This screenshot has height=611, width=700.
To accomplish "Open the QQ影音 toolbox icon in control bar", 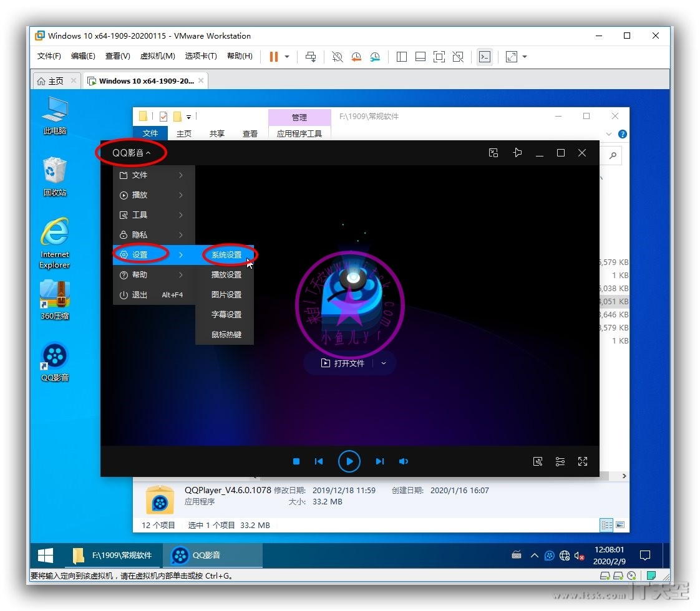I will 538,461.
